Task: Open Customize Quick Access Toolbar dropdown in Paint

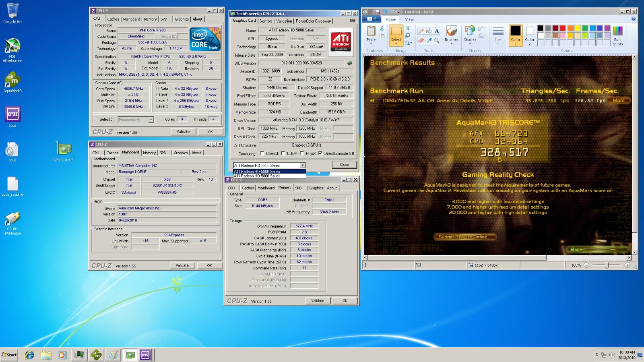Action: tap(398, 12)
